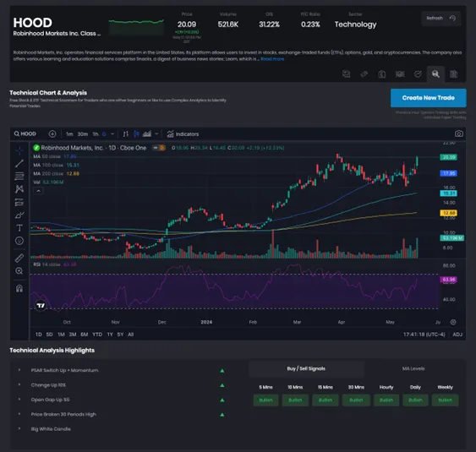Add symbol to compare using plus icon
The image size is (476, 452).
(52, 133)
